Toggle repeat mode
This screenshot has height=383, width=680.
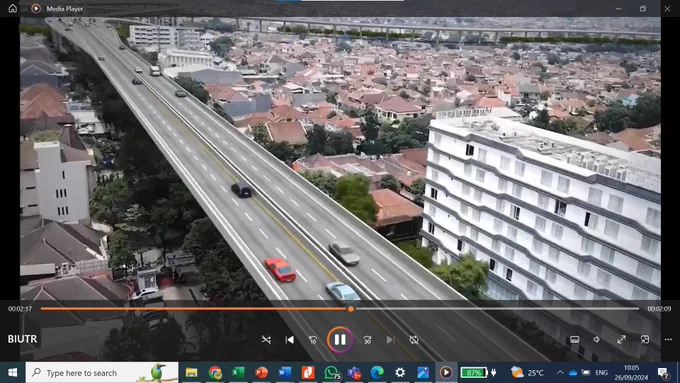tap(414, 340)
